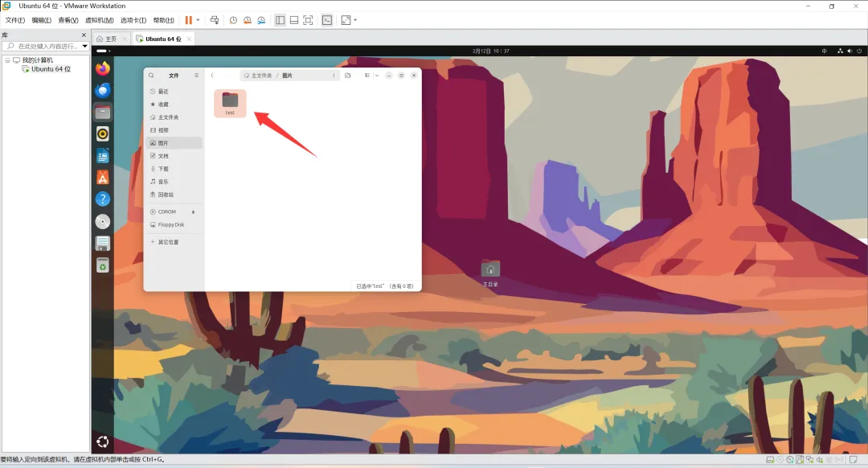Open the 虚拟机(M) menu

click(99, 20)
